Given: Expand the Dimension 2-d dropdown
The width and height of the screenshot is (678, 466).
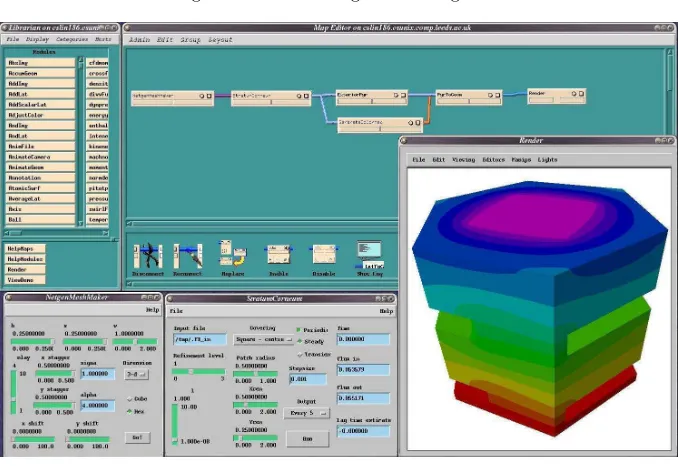Looking at the screenshot, I should 136,374.
